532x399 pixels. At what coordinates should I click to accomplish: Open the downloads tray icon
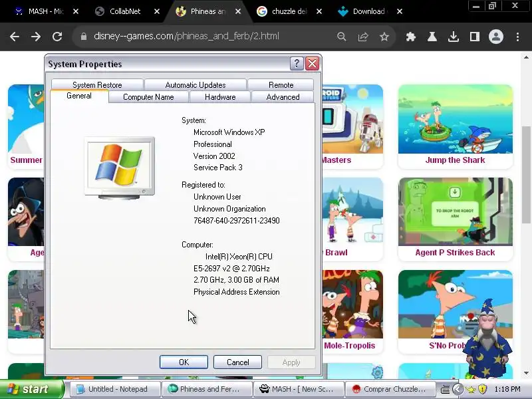(454, 37)
